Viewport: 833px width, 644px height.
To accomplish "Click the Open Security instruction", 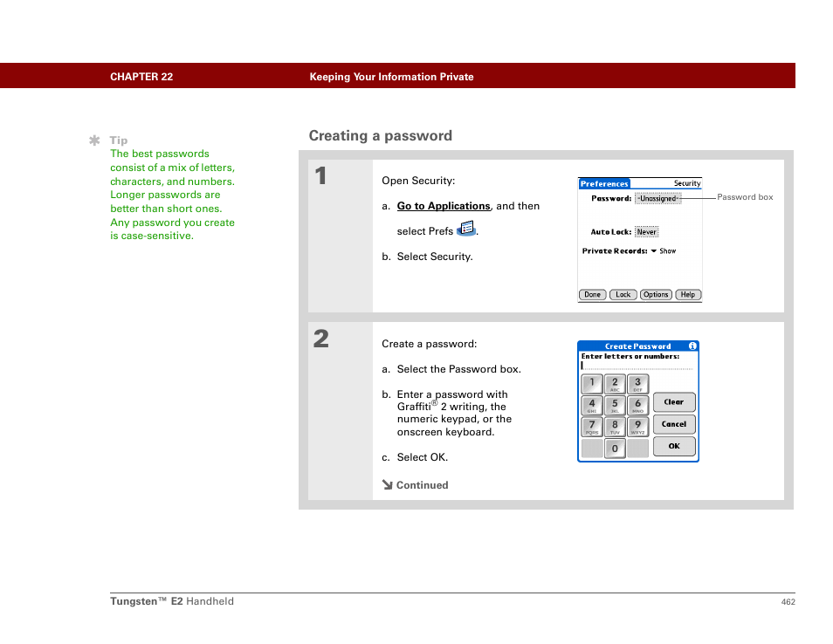I will (418, 181).
